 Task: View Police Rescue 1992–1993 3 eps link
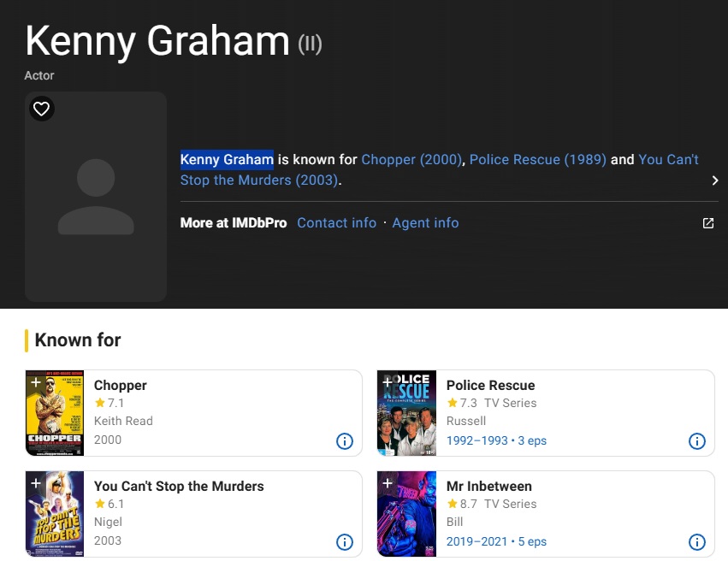[x=496, y=440]
